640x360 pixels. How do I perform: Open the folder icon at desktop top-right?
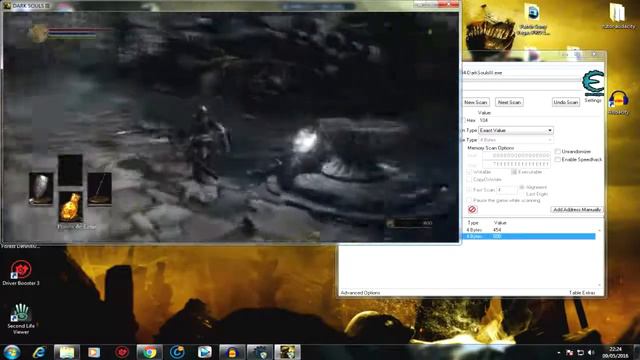coord(618,16)
